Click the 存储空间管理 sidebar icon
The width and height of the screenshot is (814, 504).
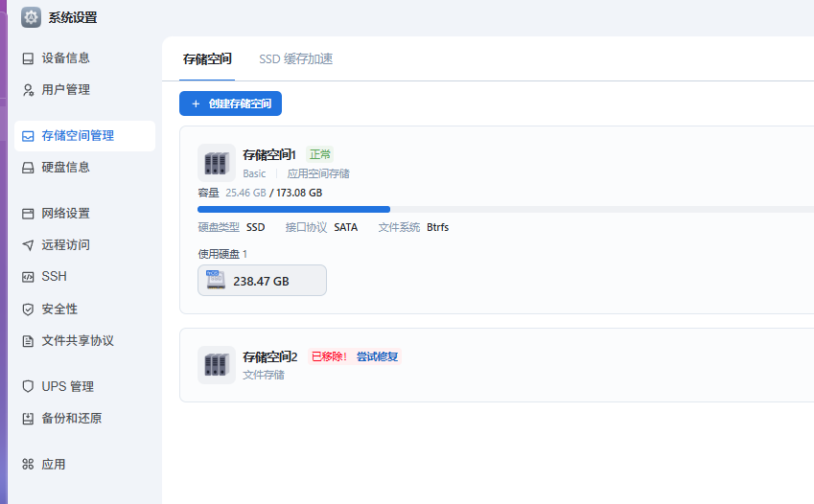pos(28,136)
